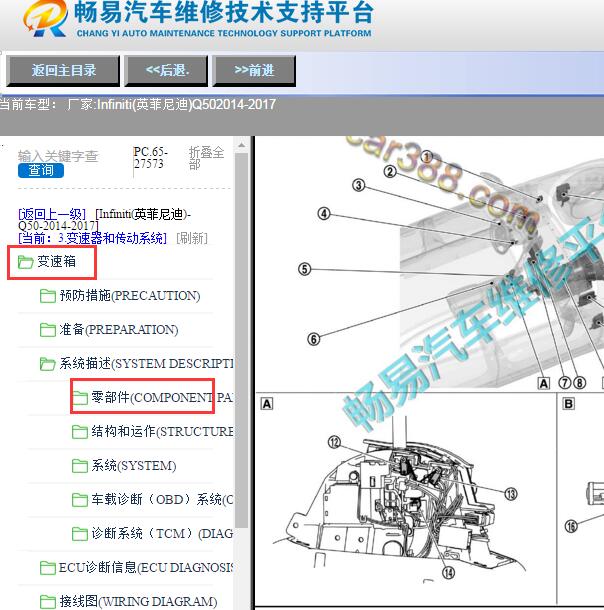604x610 pixels.
Task: Select the 变速箱 tree node
Action: pos(56,261)
